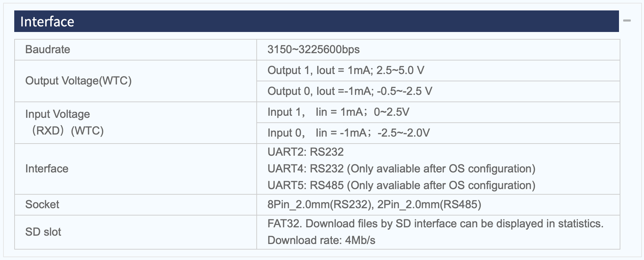This screenshot has height=260, width=644.
Task: Click the Input 1 Iin = 1mA row
Action: click(438, 112)
